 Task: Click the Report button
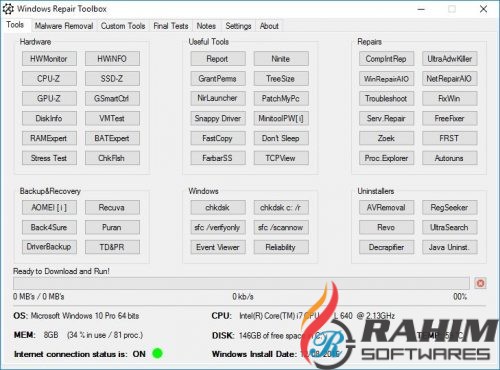(x=218, y=59)
